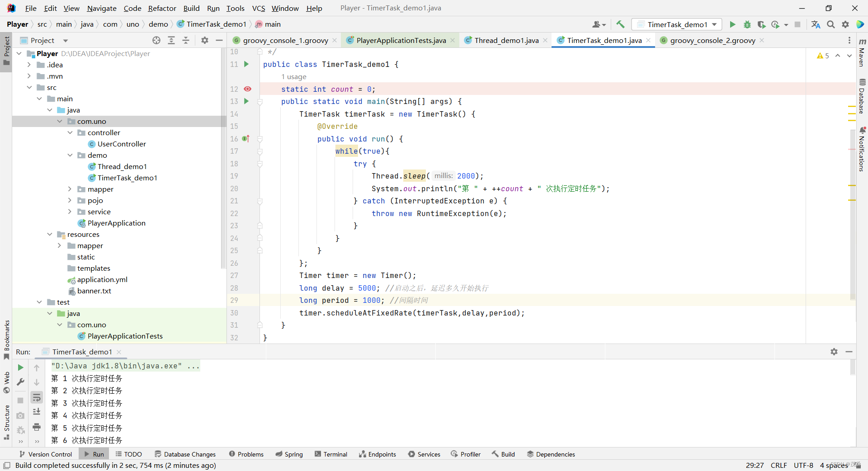868x471 pixels.
Task: Open the Refactor menu
Action: click(x=162, y=8)
